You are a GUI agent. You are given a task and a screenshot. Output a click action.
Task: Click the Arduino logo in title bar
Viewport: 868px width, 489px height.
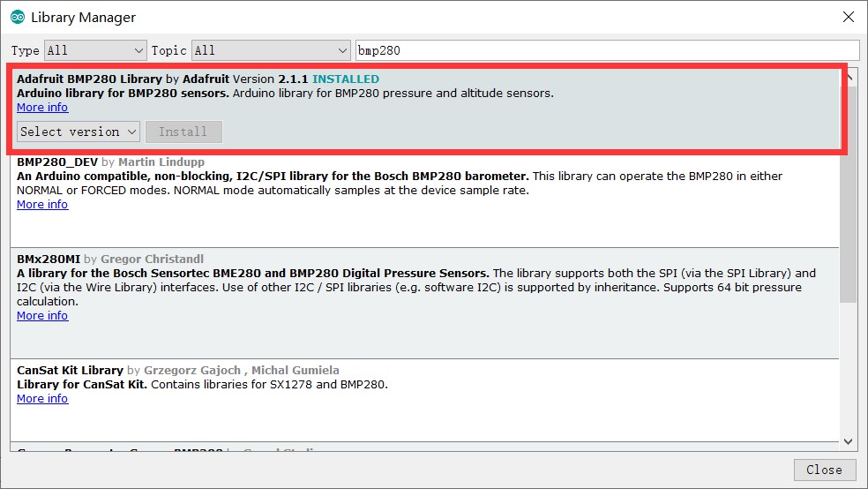point(18,17)
